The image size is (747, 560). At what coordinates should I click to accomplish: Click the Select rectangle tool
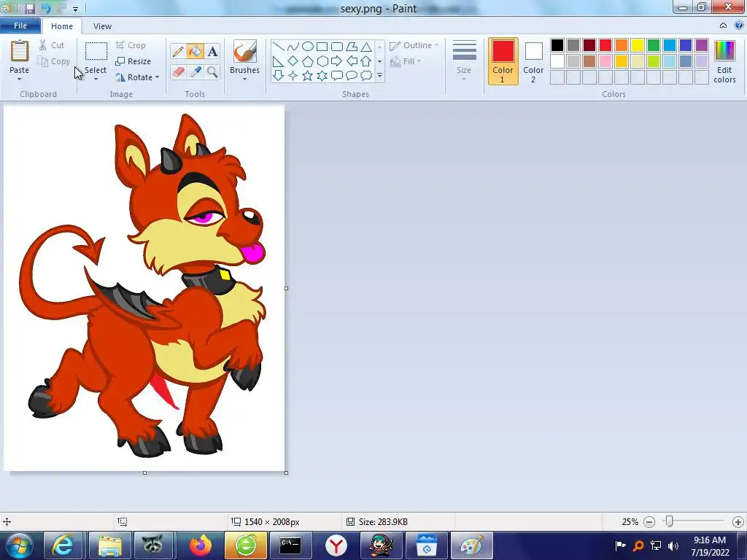click(96, 52)
